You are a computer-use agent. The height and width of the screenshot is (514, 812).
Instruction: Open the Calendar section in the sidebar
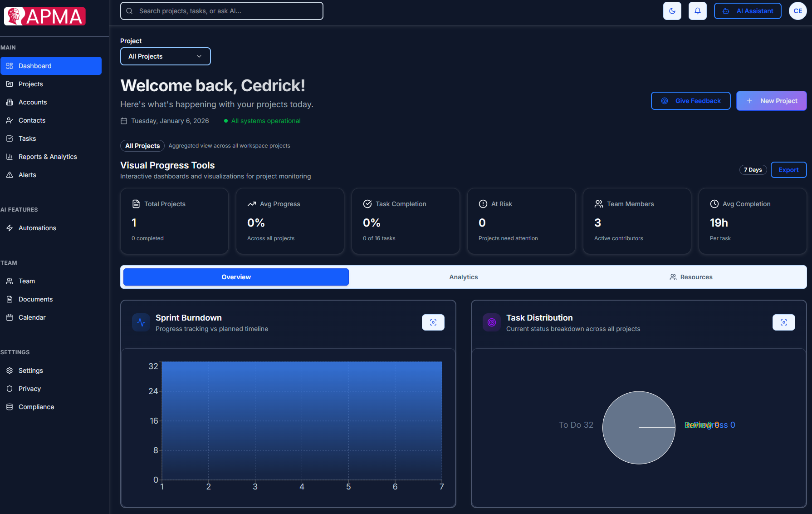click(32, 317)
